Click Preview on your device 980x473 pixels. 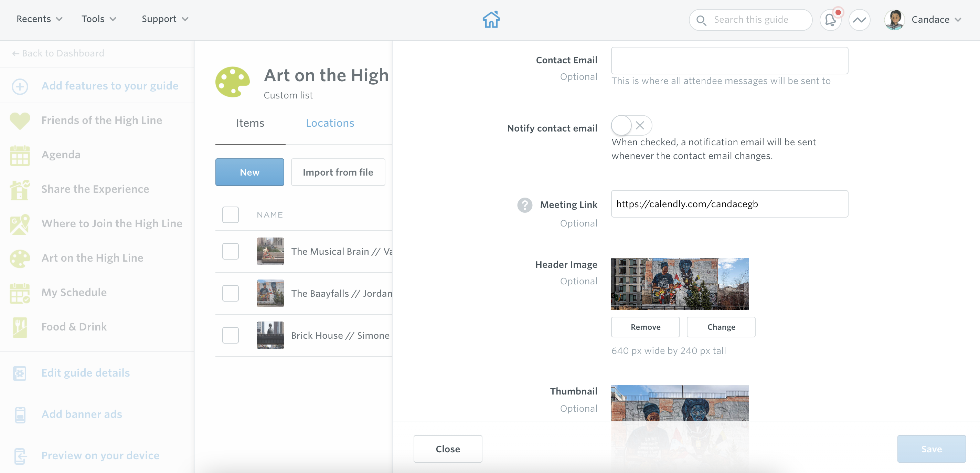[x=100, y=455]
